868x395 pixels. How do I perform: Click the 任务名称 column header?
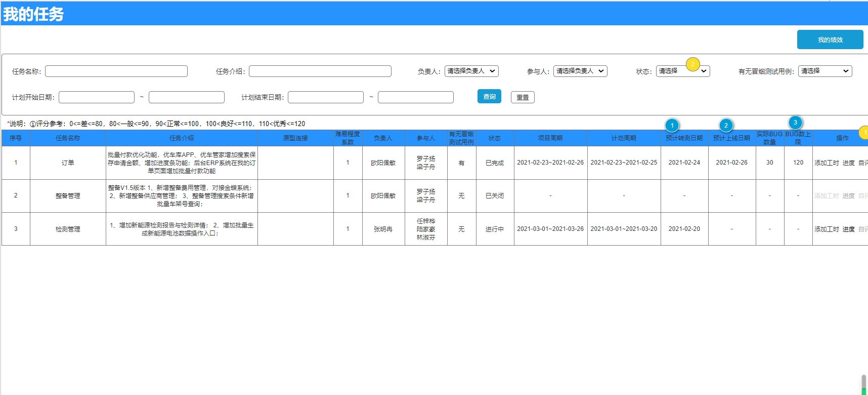click(x=68, y=138)
